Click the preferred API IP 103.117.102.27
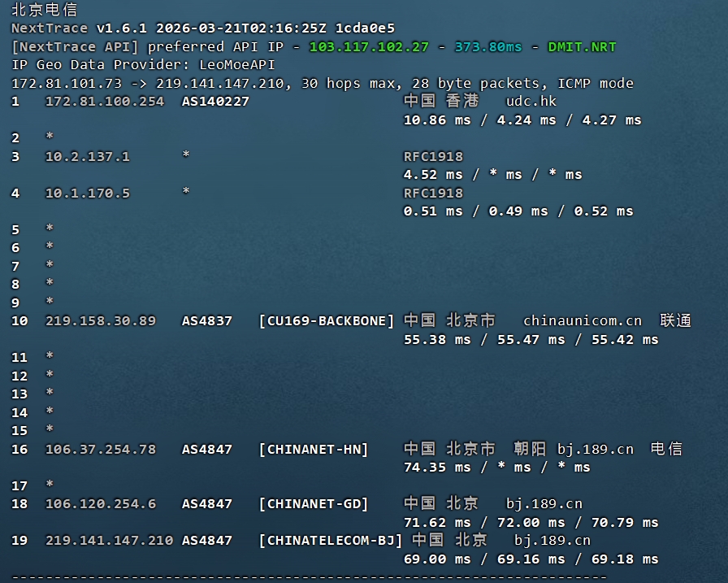Viewport: 728px width, 583px height. tap(369, 46)
